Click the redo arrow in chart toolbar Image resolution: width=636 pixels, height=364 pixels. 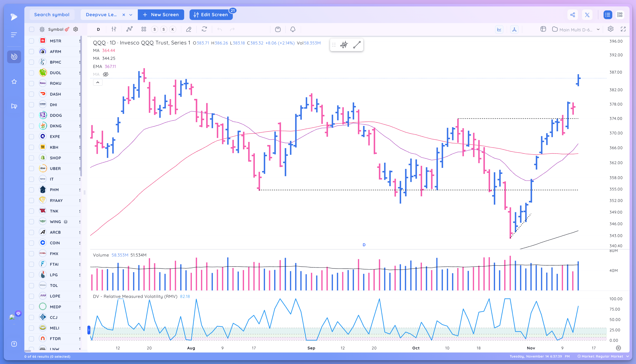pos(232,29)
